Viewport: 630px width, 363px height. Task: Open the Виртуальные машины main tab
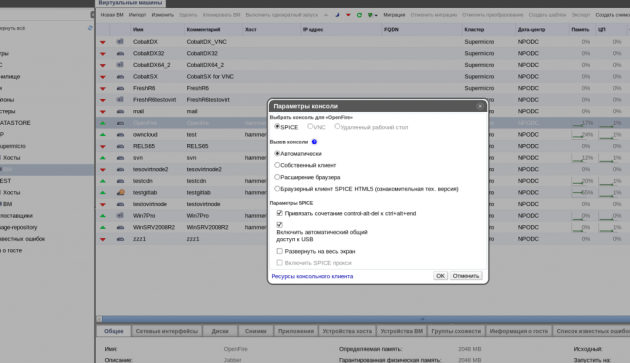click(130, 3)
